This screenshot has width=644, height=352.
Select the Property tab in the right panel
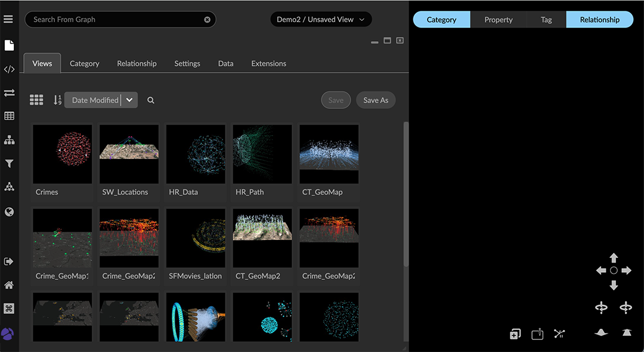498,19
